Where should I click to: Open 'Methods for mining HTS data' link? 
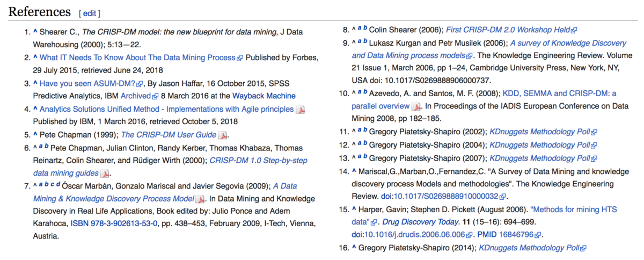[x=485, y=215]
